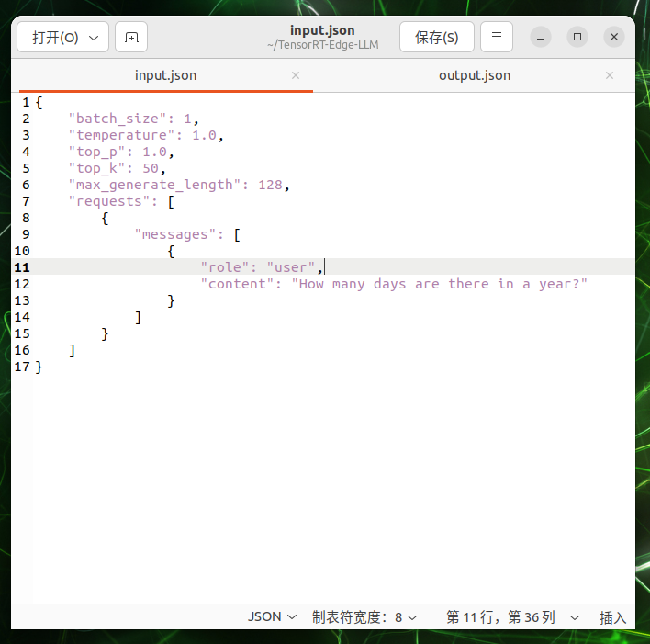Viewport: 650px width, 644px height.
Task: Click the value 50 on line 5
Action: [x=151, y=168]
